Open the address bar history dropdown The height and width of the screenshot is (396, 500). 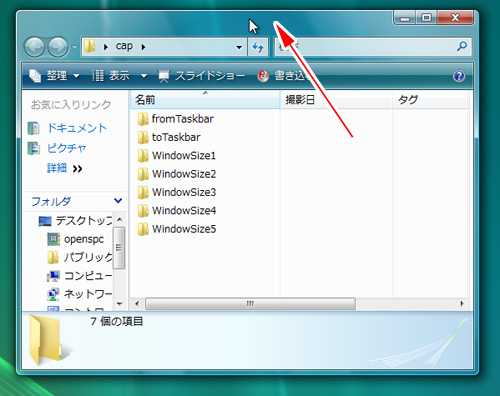point(239,47)
